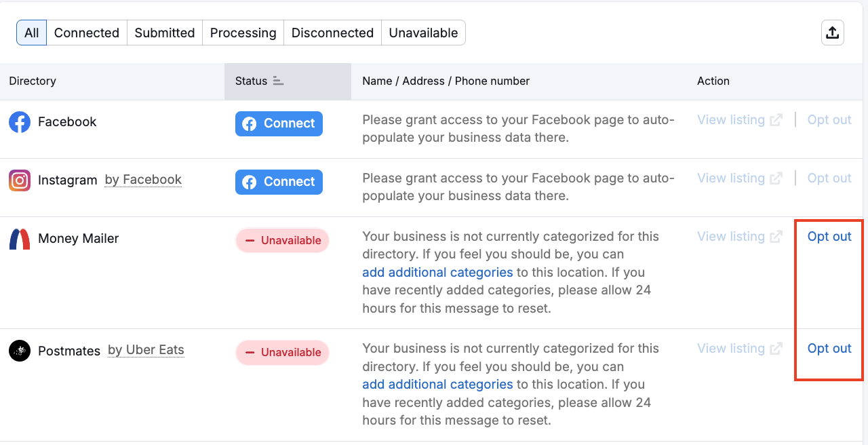Click the Facebook logo icon

(20, 122)
